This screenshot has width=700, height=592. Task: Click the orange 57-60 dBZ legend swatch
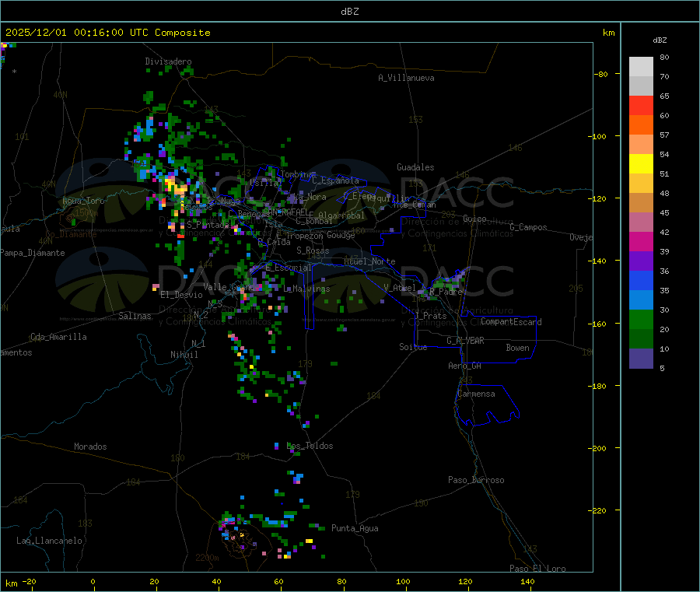(641, 125)
